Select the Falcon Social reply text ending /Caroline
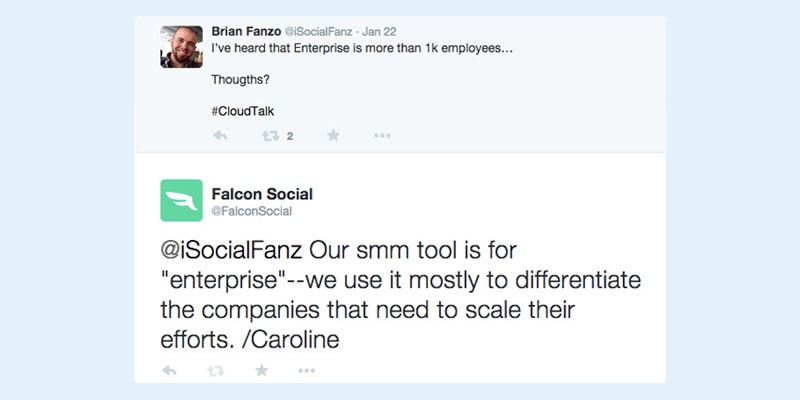The image size is (800, 400). 401,296
